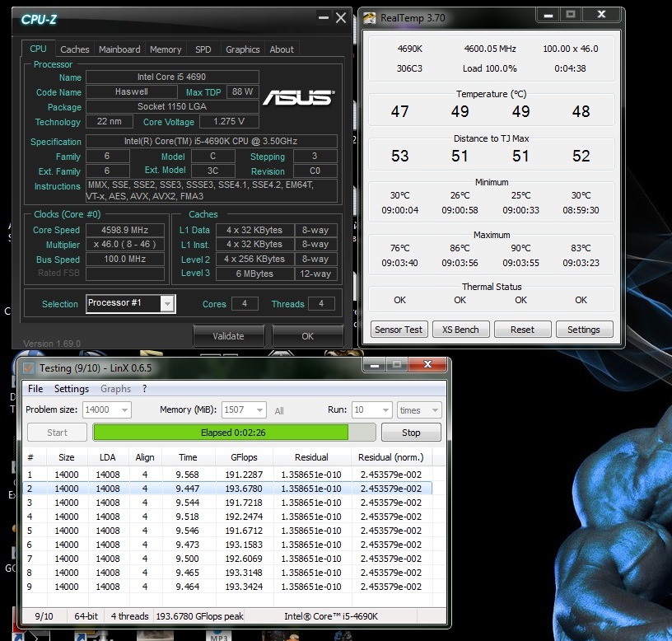Click the RealTemp title bar icon
The image size is (672, 641).
pyautogui.click(x=369, y=18)
